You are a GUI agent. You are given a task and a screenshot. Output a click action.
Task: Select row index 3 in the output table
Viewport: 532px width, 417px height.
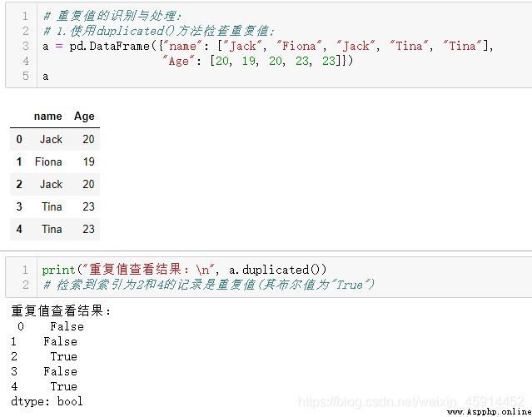tap(19, 206)
